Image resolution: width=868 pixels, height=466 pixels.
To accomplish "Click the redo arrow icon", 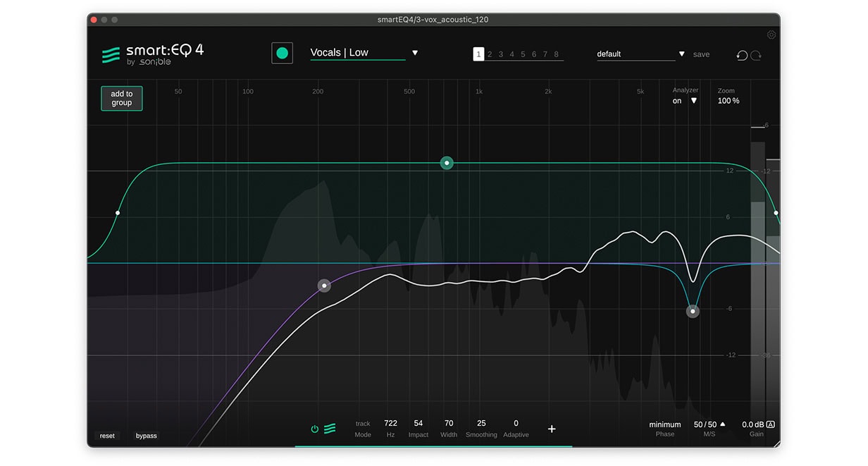I will 756,55.
